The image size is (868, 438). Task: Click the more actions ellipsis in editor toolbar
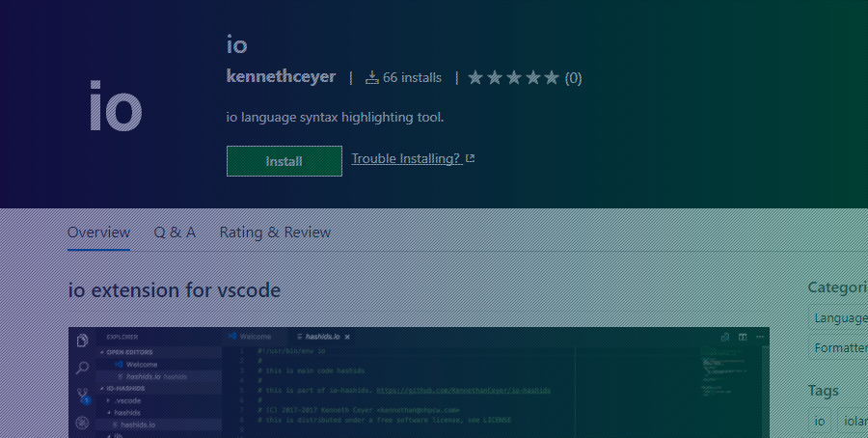coord(760,337)
